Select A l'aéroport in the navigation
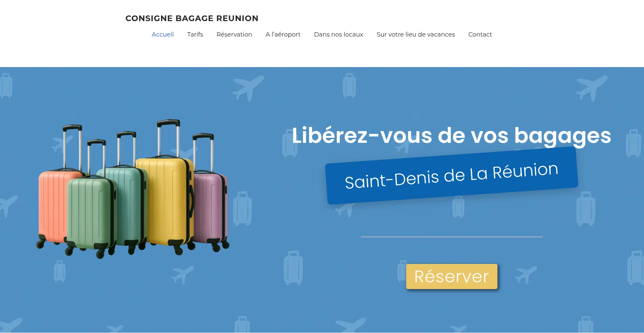The height and width of the screenshot is (333, 644). 283,35
